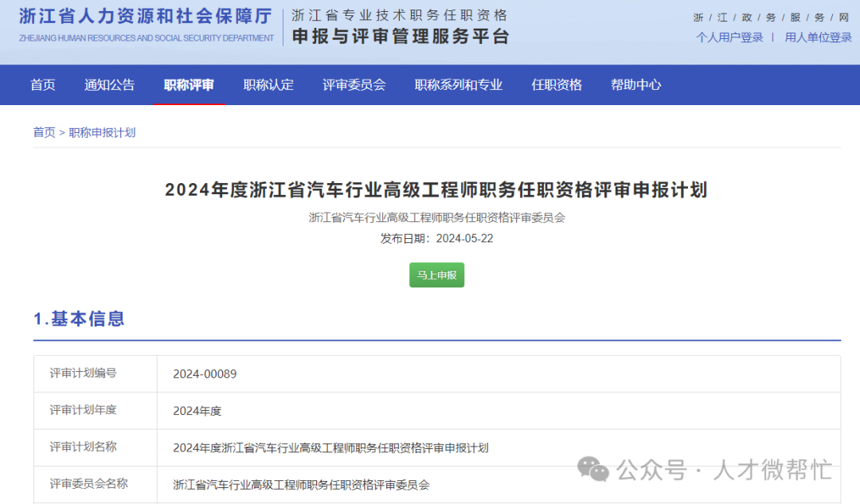
Task: Open the 浙江政务服务网 link
Action: (770, 18)
